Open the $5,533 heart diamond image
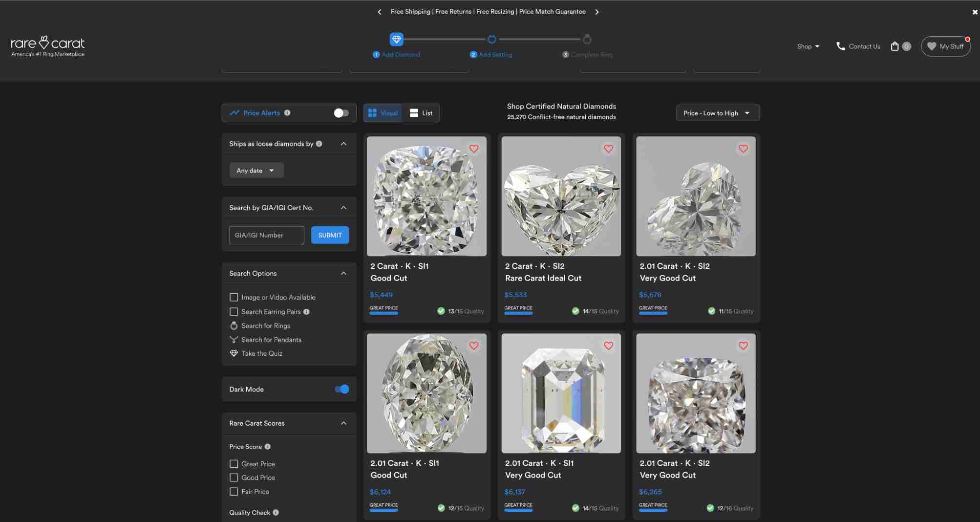The width and height of the screenshot is (980, 522). 561,196
